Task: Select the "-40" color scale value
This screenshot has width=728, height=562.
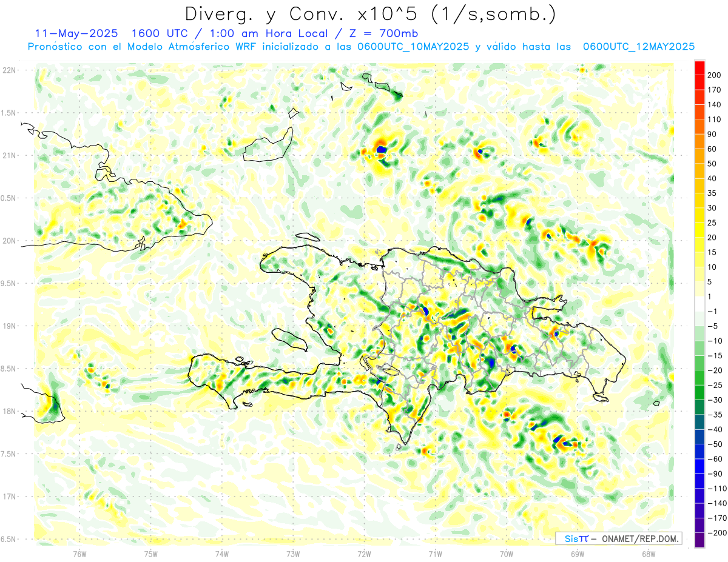Action: coord(714,430)
